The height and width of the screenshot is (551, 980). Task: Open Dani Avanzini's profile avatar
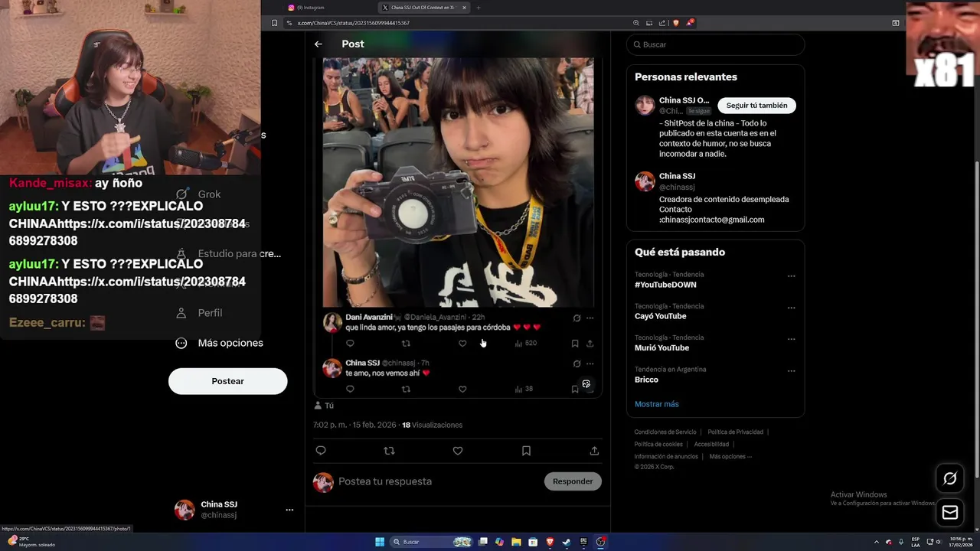coord(332,322)
